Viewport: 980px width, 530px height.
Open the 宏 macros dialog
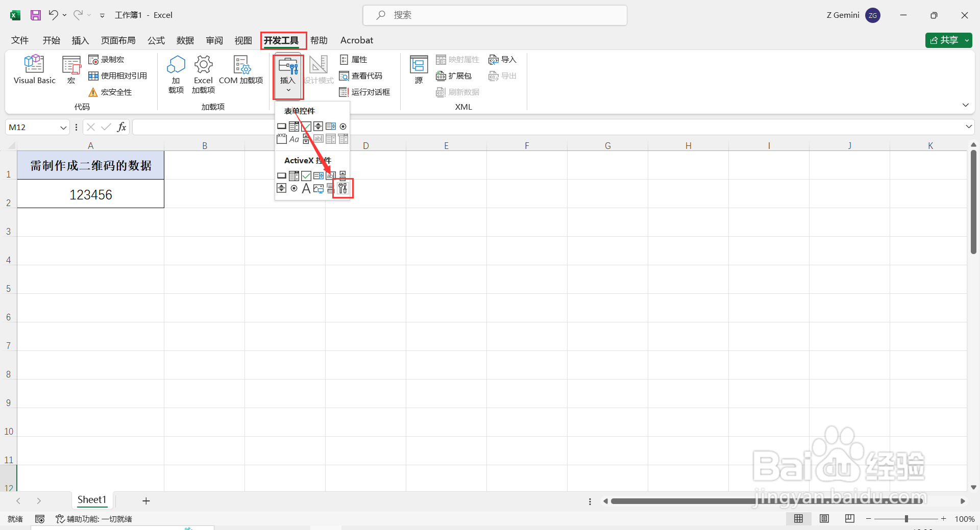pyautogui.click(x=71, y=69)
